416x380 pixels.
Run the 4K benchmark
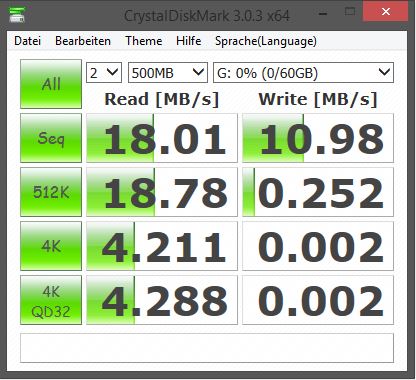[x=51, y=246]
